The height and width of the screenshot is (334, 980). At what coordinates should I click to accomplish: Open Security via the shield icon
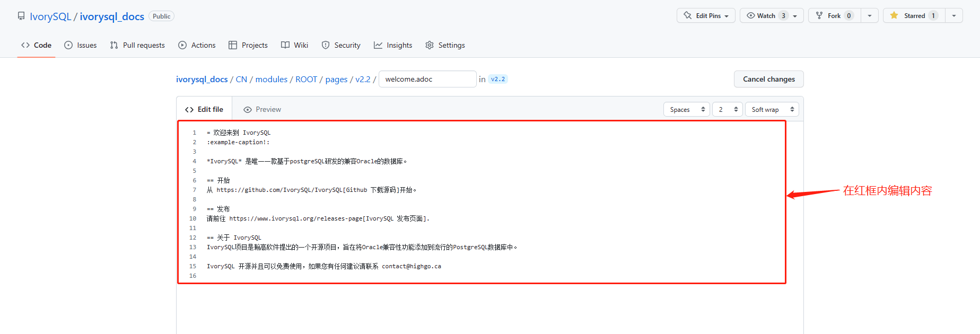(326, 45)
